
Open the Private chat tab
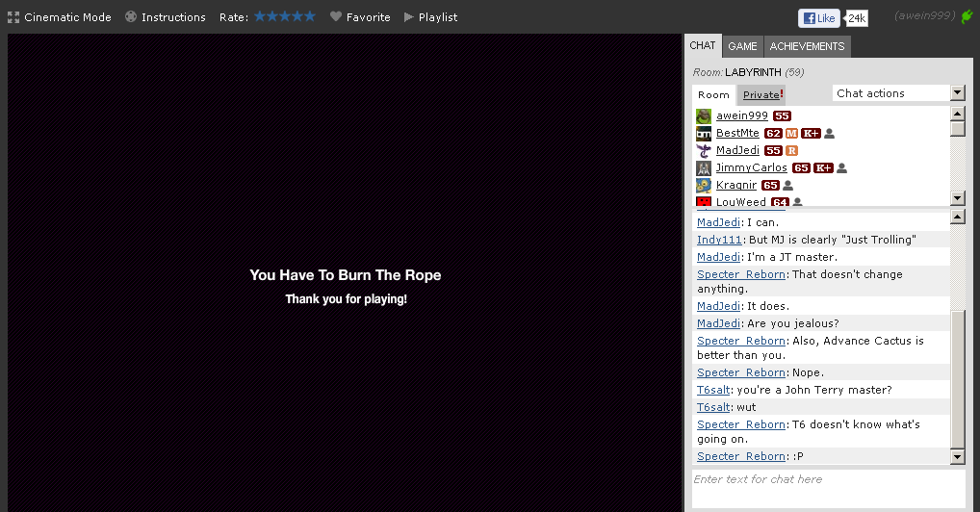coord(761,95)
